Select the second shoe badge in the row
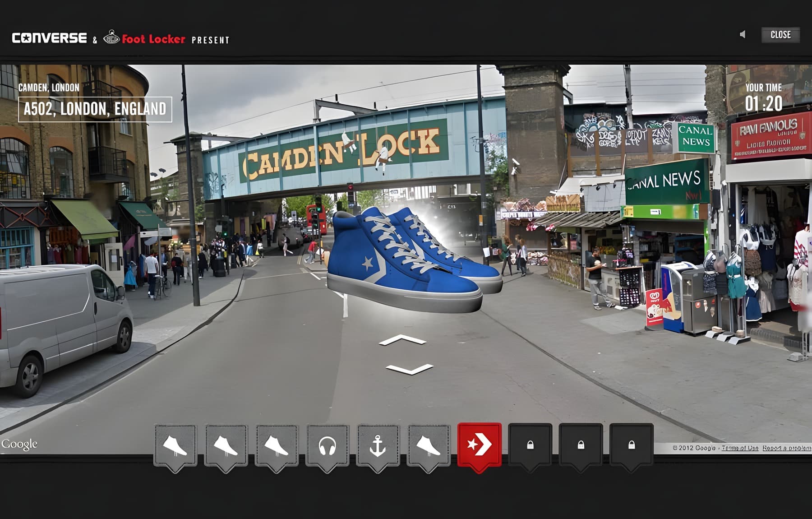The height and width of the screenshot is (519, 812). point(226,447)
